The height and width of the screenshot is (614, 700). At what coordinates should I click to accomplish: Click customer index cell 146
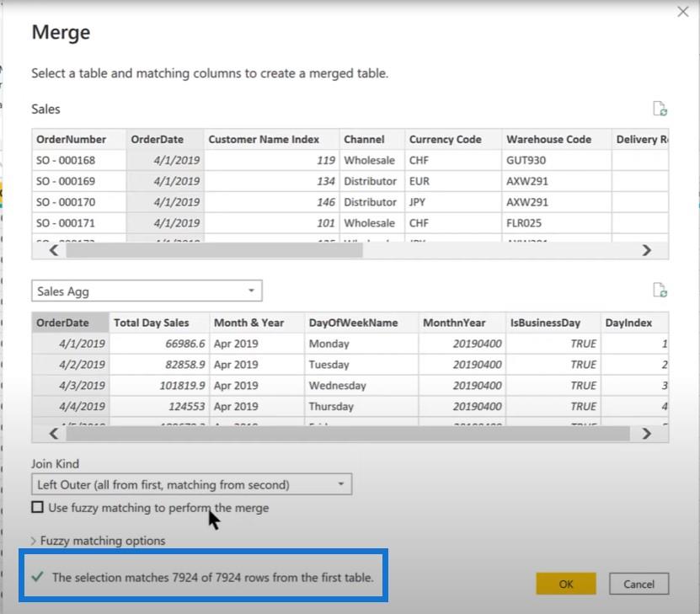[x=271, y=202]
